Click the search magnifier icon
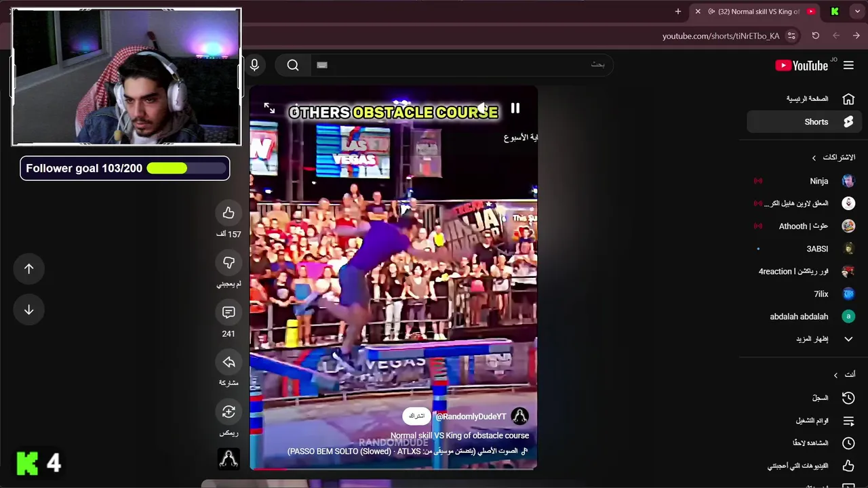The height and width of the screenshot is (488, 868). 293,65
